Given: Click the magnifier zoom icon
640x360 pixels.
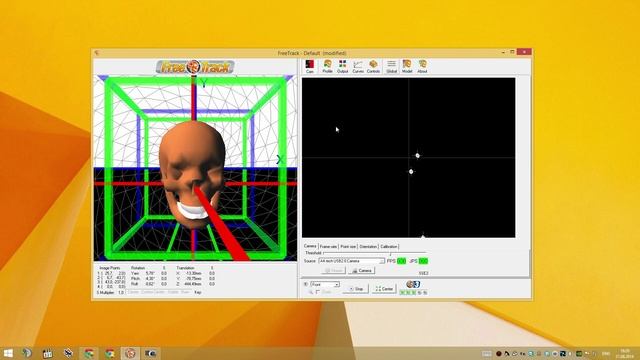Looking at the screenshot, I should click(x=311, y=292).
